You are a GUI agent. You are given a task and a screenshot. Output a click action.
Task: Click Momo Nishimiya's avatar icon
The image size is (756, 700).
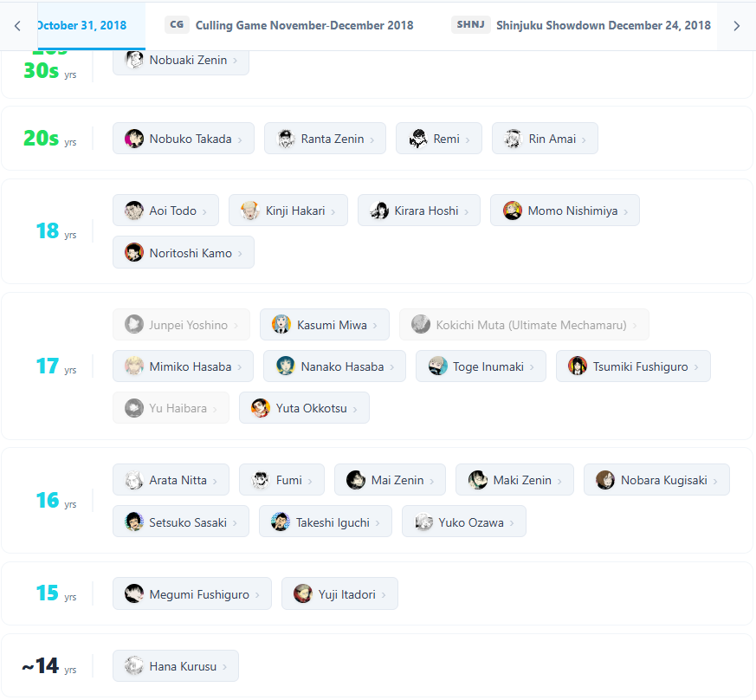(513, 211)
